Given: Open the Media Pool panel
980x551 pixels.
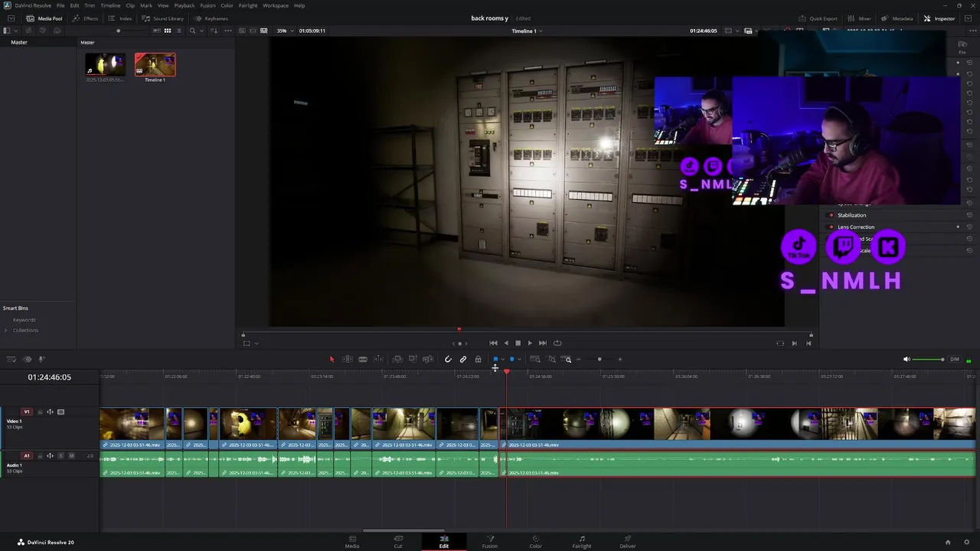Looking at the screenshot, I should (x=44, y=18).
